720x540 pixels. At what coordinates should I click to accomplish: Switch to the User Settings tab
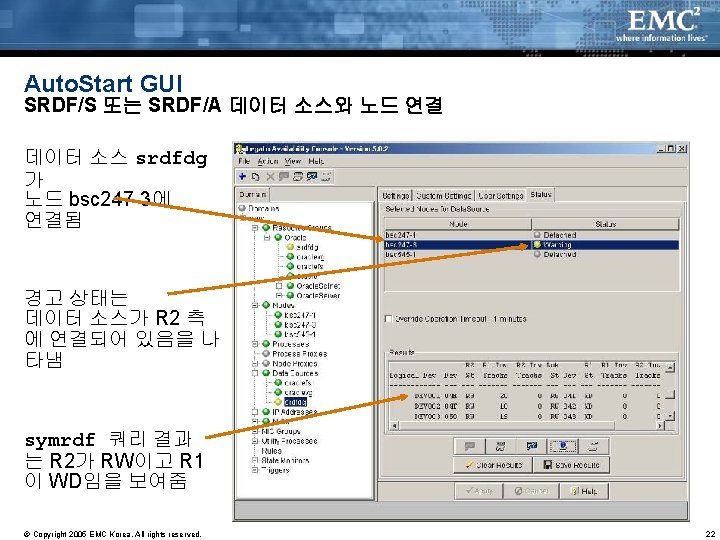501,195
